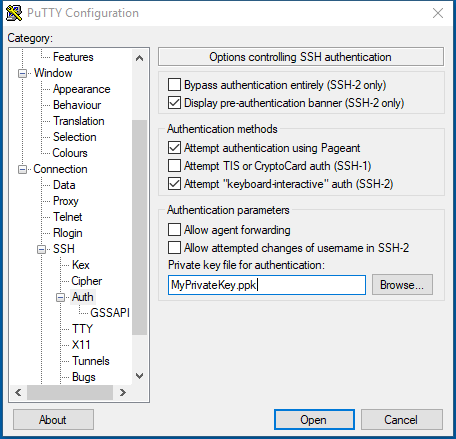Click the category tree scroll-down arrow
The image size is (456, 439).
click(140, 376)
